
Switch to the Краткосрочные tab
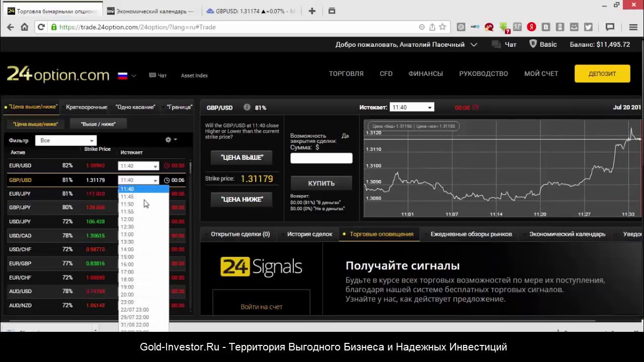tap(86, 107)
